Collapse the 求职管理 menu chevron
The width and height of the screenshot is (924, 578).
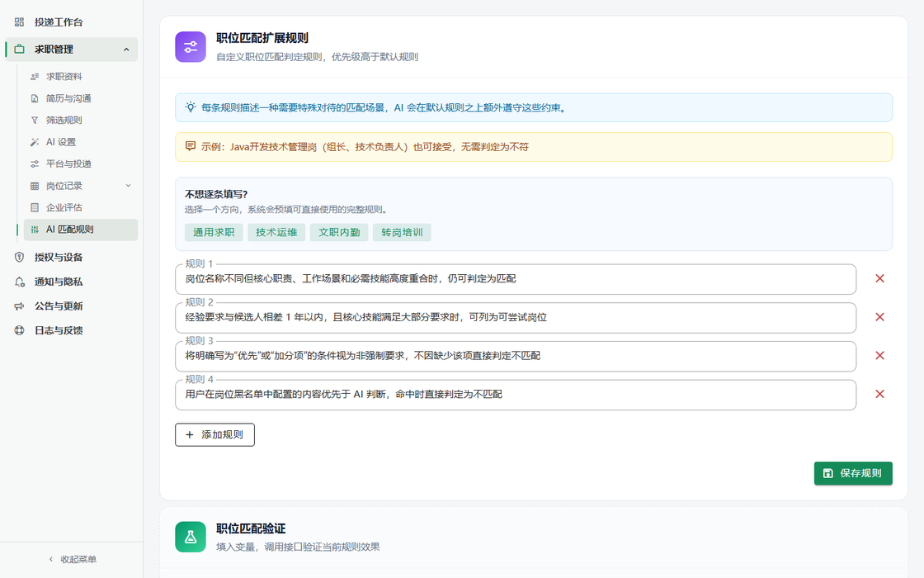click(126, 50)
